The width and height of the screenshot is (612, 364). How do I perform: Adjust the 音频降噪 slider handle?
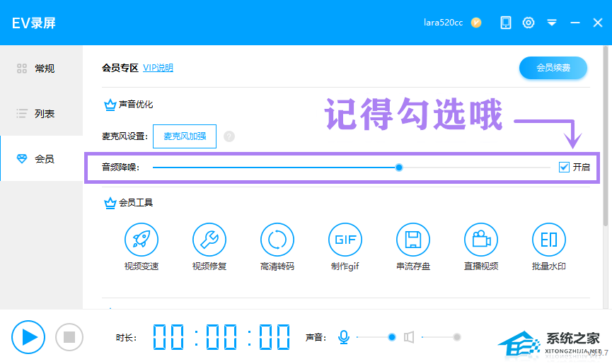[x=399, y=168]
